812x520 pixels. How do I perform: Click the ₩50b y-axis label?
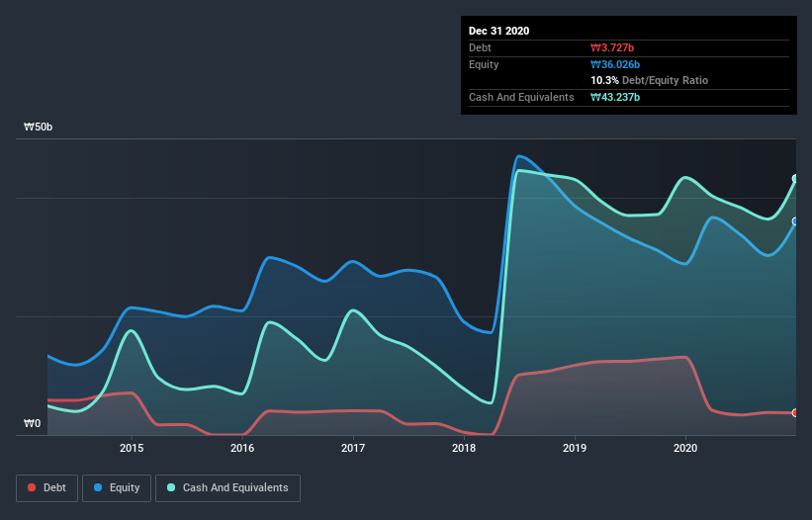pyautogui.click(x=39, y=128)
